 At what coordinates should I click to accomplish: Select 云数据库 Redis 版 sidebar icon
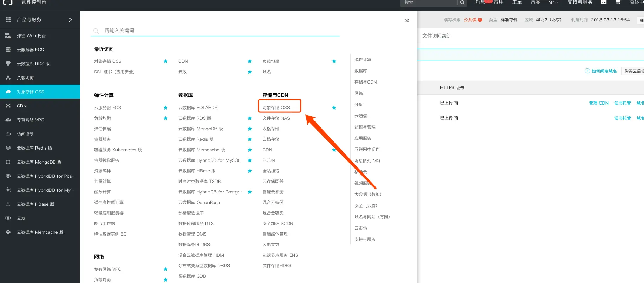8,148
